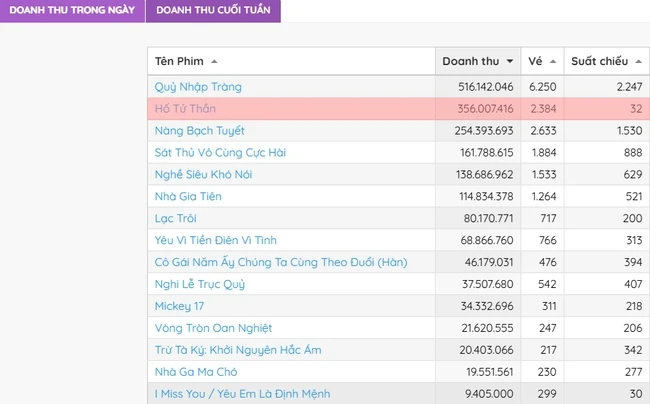Open Yêu Vì Tiền Điên Vì Tình link
Viewport: 650px width, 404px height.
click(x=216, y=240)
